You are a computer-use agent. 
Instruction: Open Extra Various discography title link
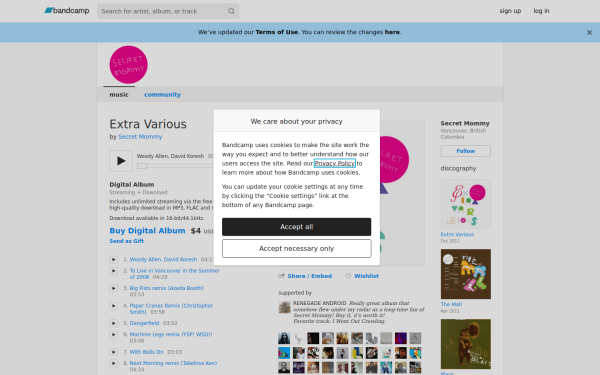(x=457, y=234)
